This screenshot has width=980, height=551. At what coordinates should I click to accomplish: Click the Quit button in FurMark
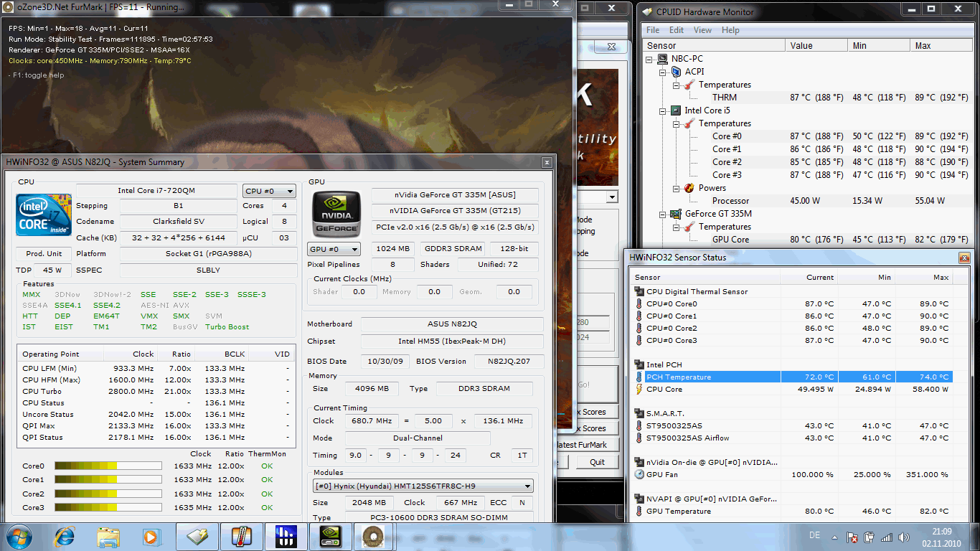pyautogui.click(x=598, y=462)
